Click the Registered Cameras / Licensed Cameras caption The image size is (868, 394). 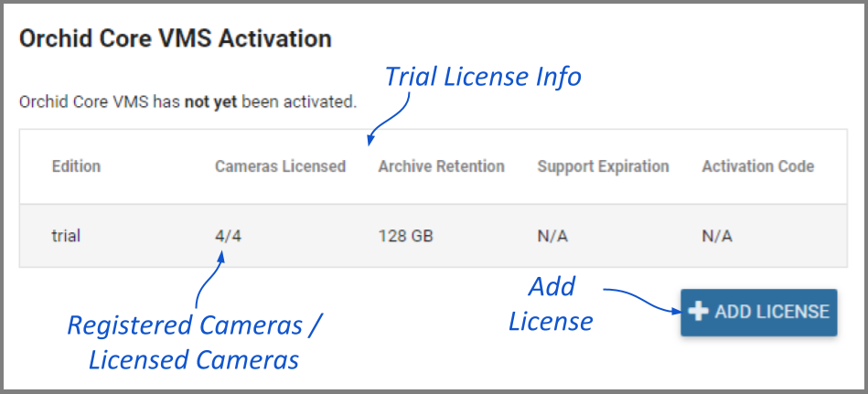click(194, 343)
